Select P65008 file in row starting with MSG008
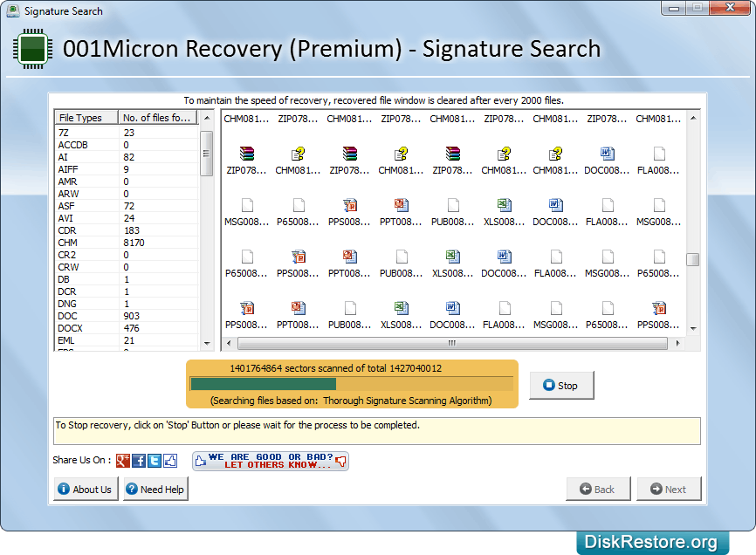This screenshot has width=756, height=555. [299, 212]
